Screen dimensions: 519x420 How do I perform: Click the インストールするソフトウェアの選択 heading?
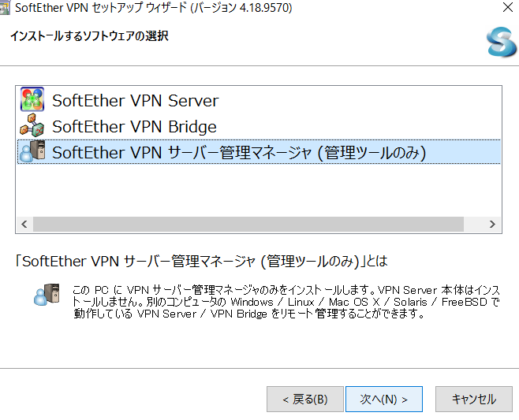pos(90,35)
